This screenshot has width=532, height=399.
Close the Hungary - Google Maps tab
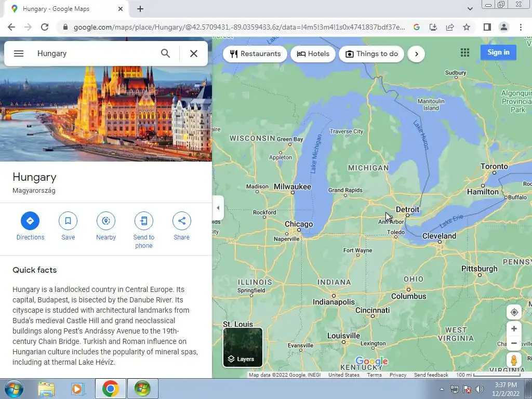coord(121,9)
